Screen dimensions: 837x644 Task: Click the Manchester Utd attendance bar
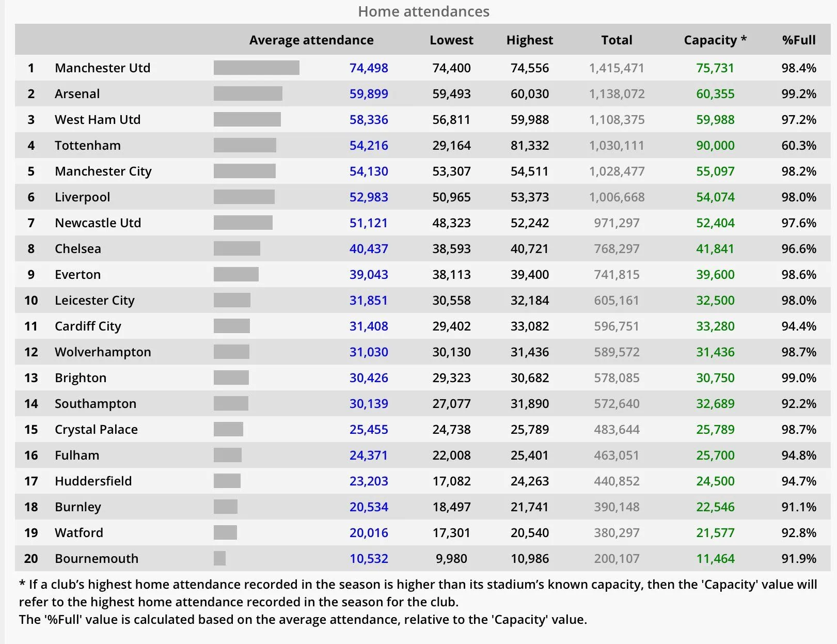(256, 68)
